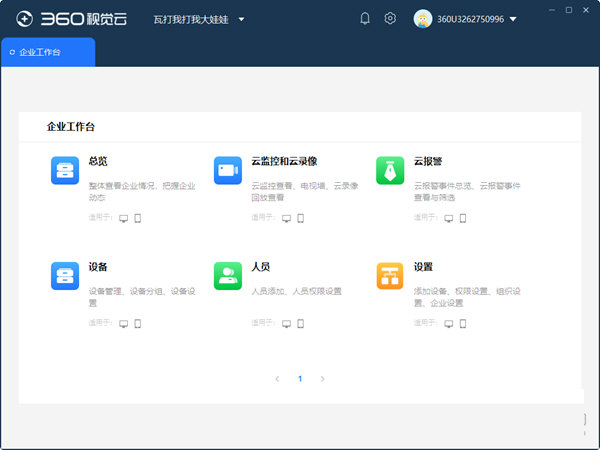This screenshot has height=450, width=600.
Task: Go to the next page arrow
Action: (x=323, y=379)
